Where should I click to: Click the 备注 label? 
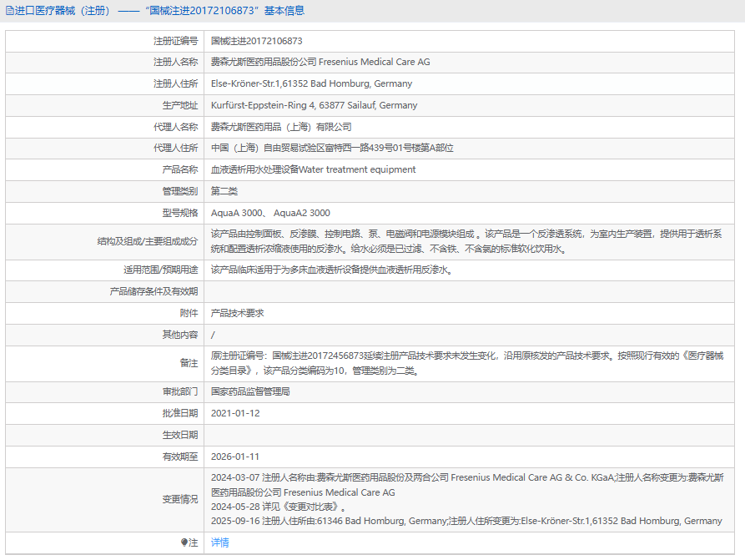click(189, 363)
